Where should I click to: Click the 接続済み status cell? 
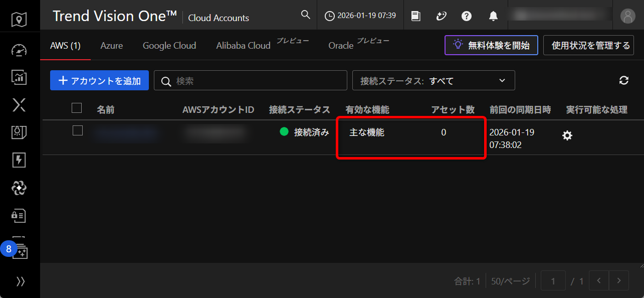pyautogui.click(x=305, y=132)
